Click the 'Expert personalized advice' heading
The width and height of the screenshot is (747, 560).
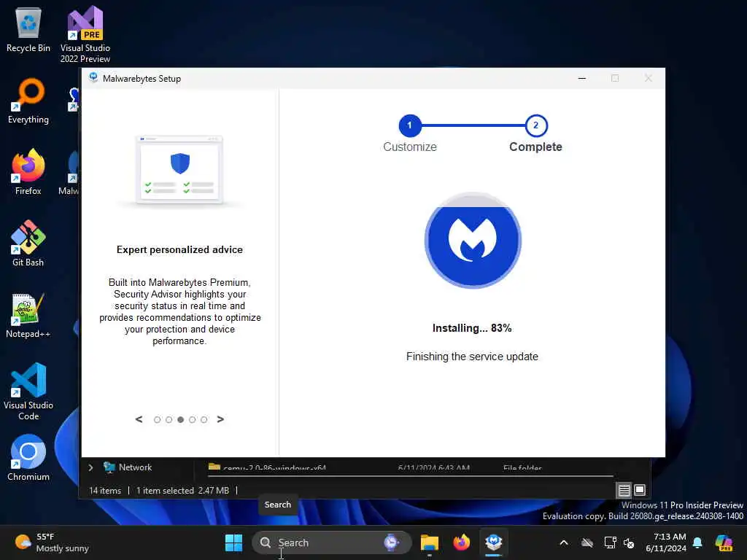[x=179, y=249]
